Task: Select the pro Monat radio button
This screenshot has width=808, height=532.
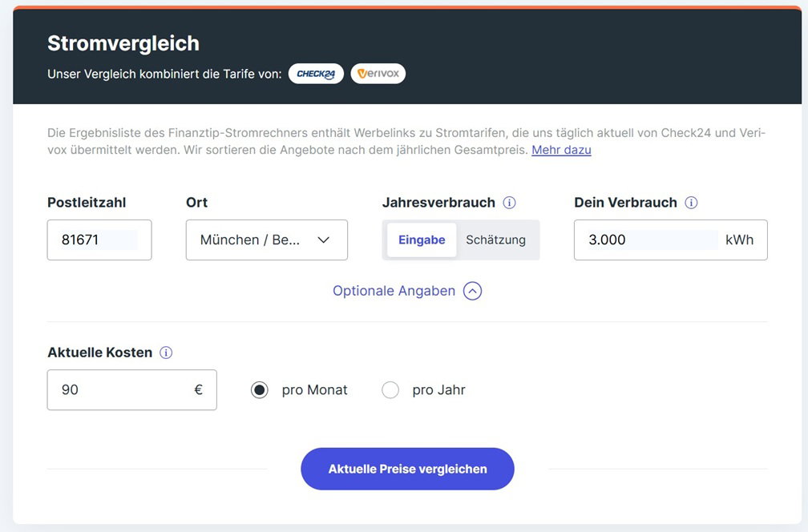Action: point(259,390)
